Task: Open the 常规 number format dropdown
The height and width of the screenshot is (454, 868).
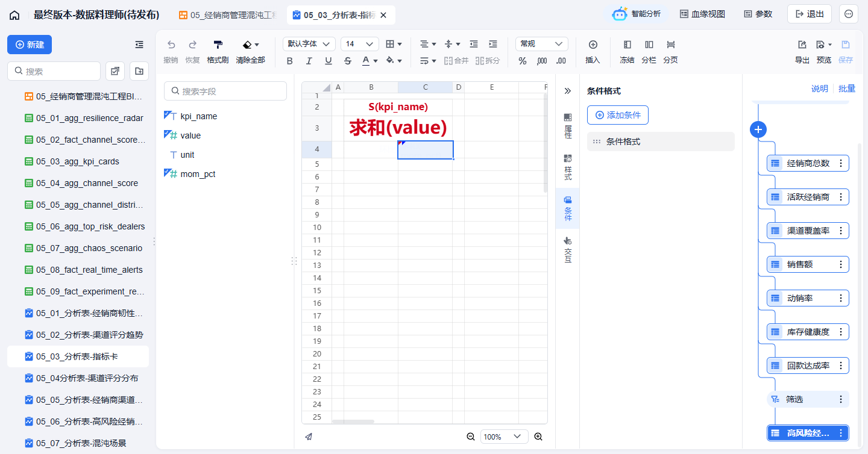Action: click(542, 44)
